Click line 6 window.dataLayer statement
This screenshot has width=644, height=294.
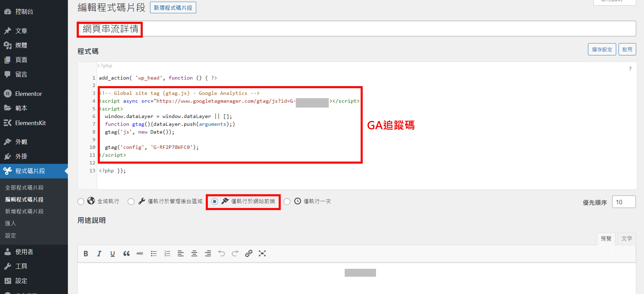(x=168, y=116)
